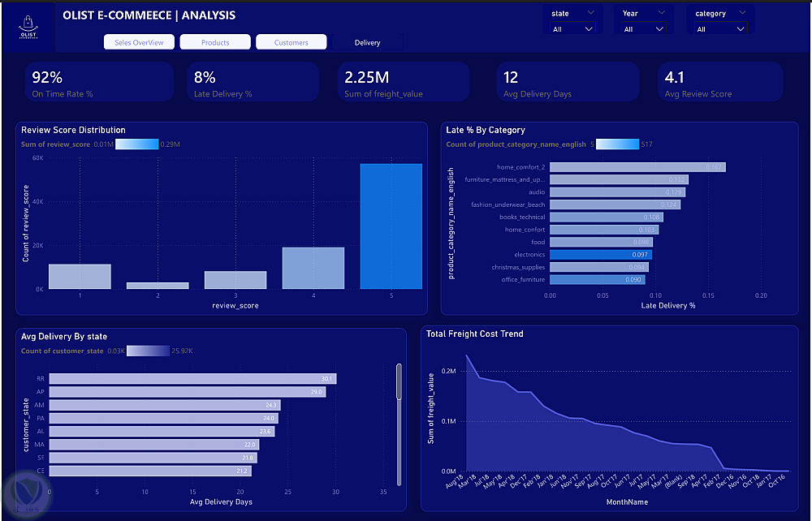Image resolution: width=812 pixels, height=521 pixels.
Task: Expand the state All dropdown
Action: (x=572, y=29)
